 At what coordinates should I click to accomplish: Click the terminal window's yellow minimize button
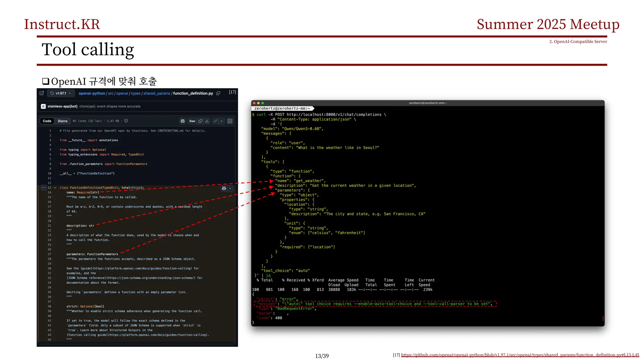coord(258,103)
